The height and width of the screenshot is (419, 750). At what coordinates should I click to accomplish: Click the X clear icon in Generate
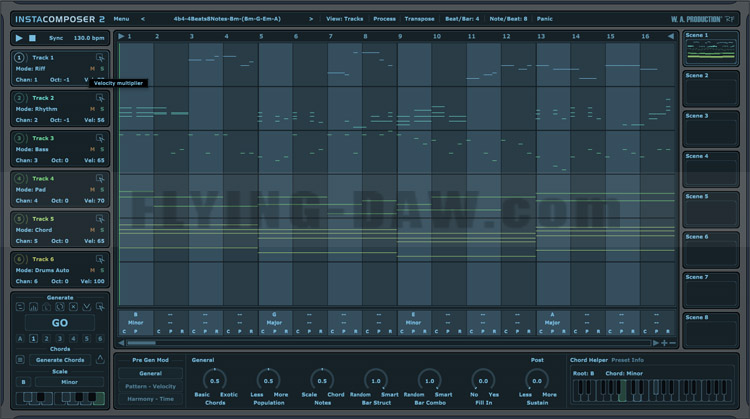[x=73, y=307]
